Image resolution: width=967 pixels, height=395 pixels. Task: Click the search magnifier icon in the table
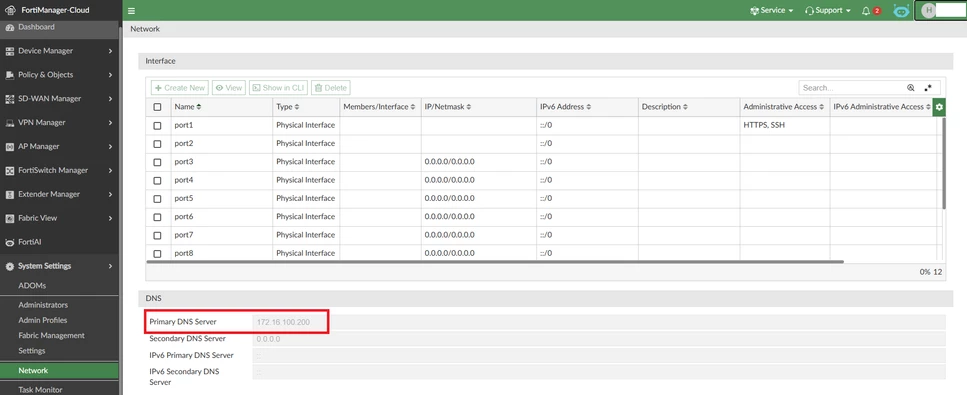pyautogui.click(x=911, y=88)
